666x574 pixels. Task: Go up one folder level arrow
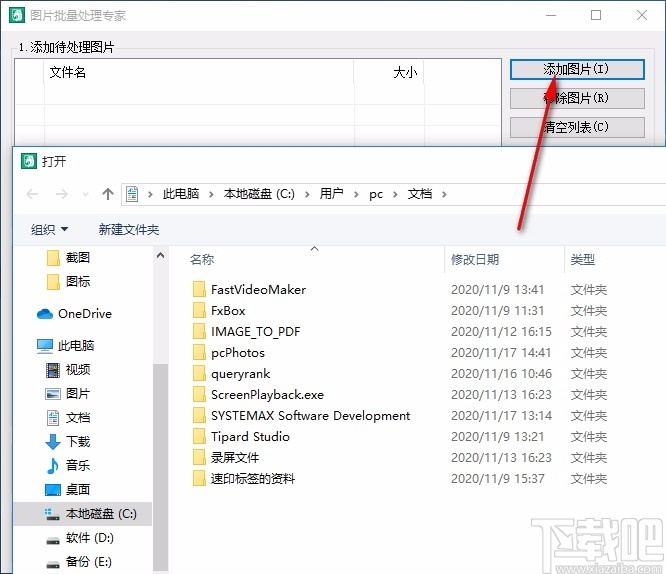coord(108,194)
